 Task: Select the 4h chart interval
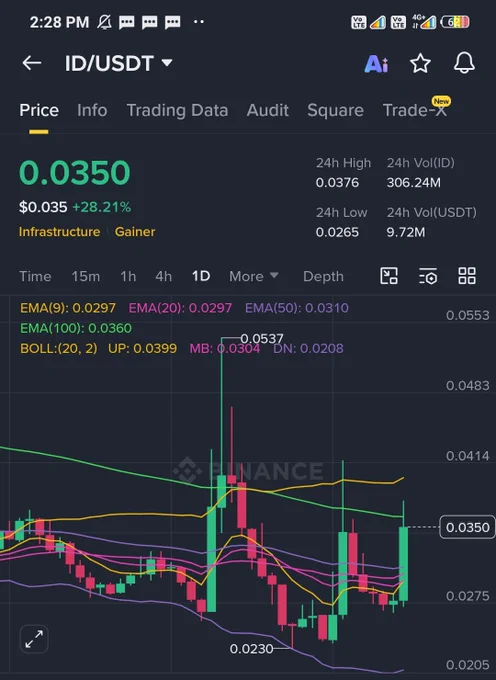point(163,276)
